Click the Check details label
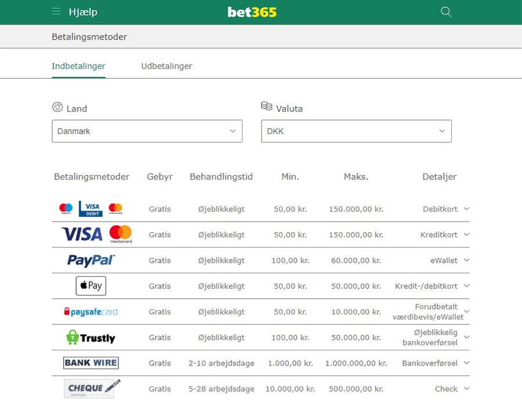522x420 pixels. [x=446, y=389]
